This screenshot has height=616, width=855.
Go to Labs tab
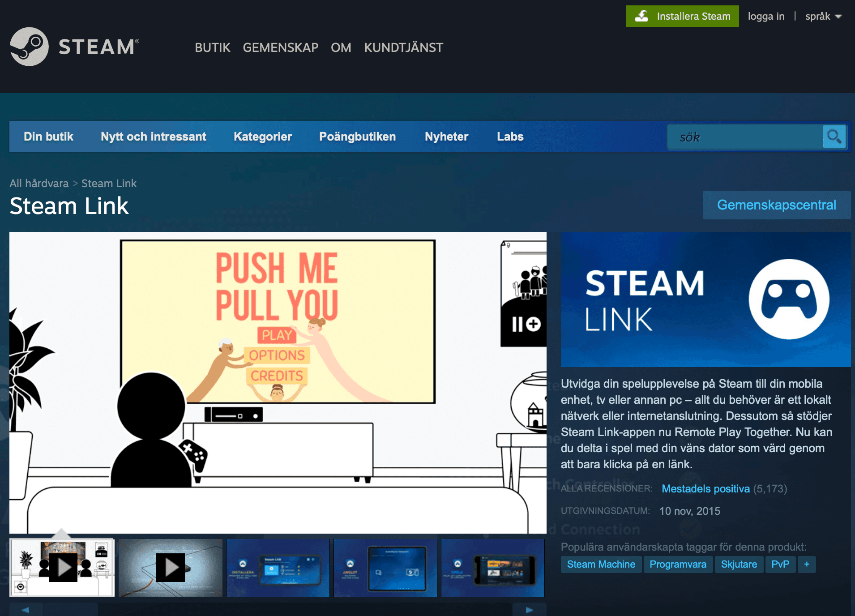coord(510,137)
